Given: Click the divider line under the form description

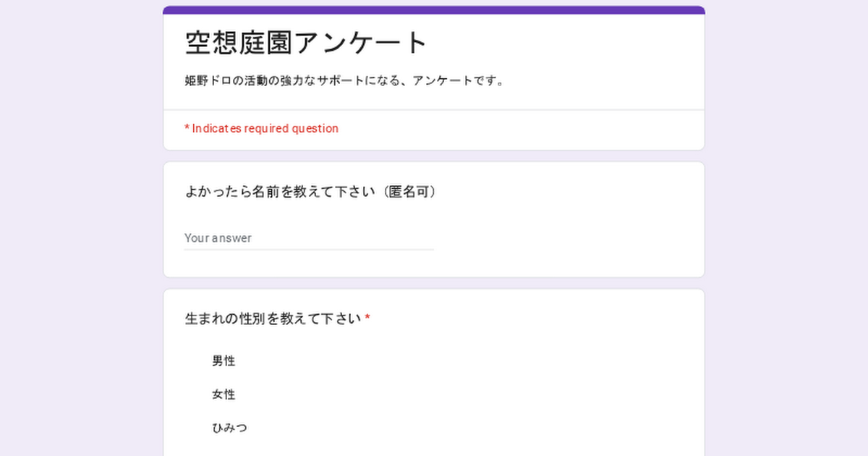Looking at the screenshot, I should 434,110.
